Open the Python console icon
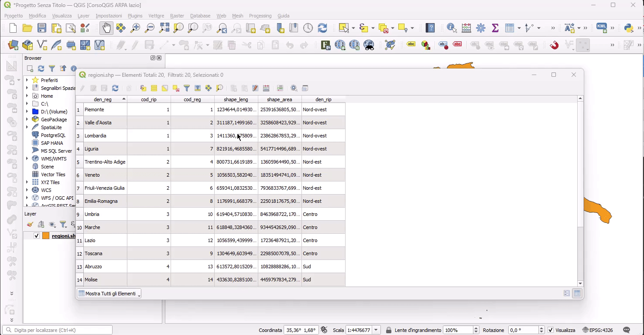This screenshot has width=644, height=335. pos(629,28)
